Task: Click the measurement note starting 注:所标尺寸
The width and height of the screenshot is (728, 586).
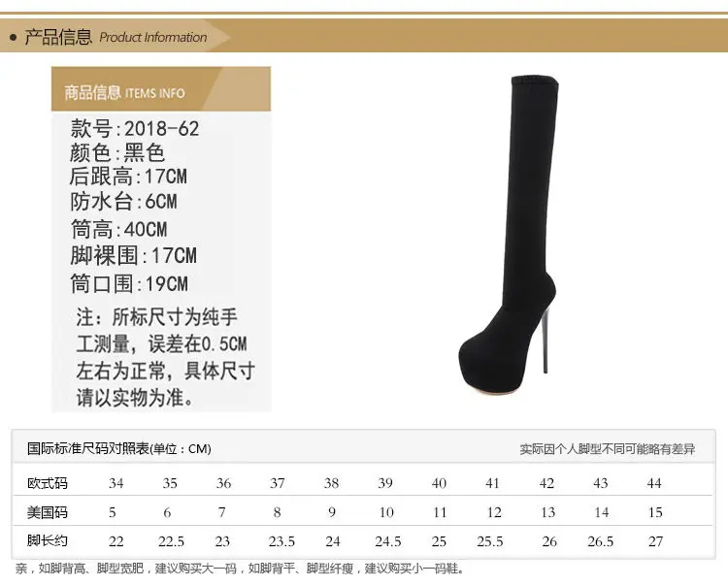Action: click(165, 357)
